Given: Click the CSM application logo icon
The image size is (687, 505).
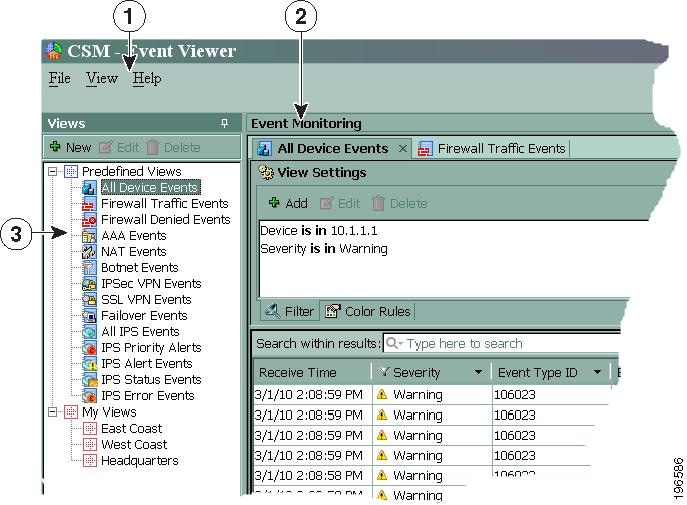Looking at the screenshot, I should 53,51.
